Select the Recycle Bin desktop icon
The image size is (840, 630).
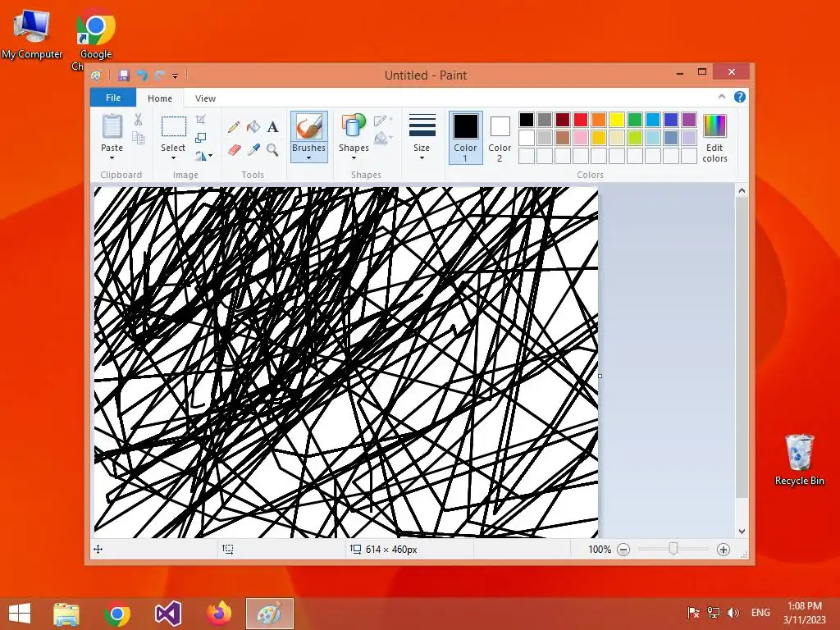coord(799,459)
